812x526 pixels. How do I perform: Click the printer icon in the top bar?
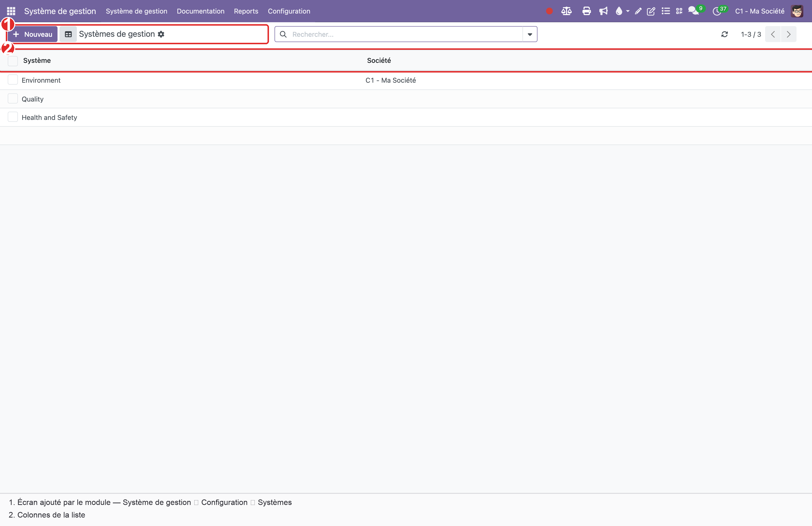pyautogui.click(x=587, y=11)
